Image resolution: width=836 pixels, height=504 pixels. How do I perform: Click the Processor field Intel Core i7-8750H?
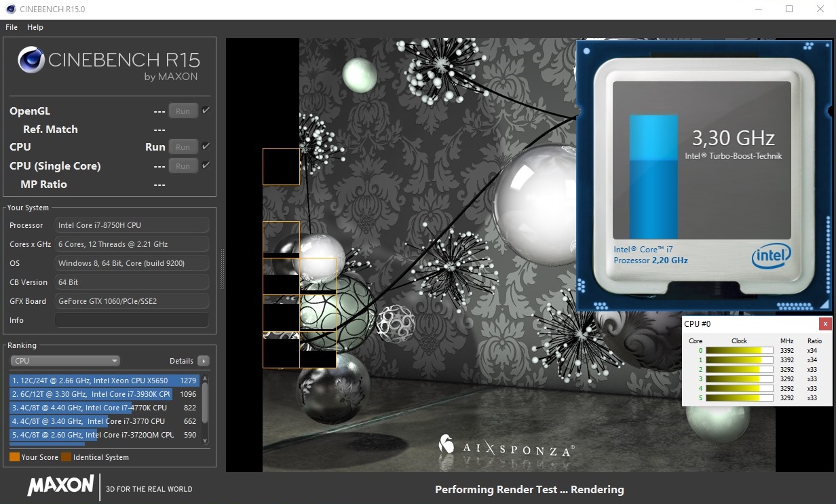(132, 225)
